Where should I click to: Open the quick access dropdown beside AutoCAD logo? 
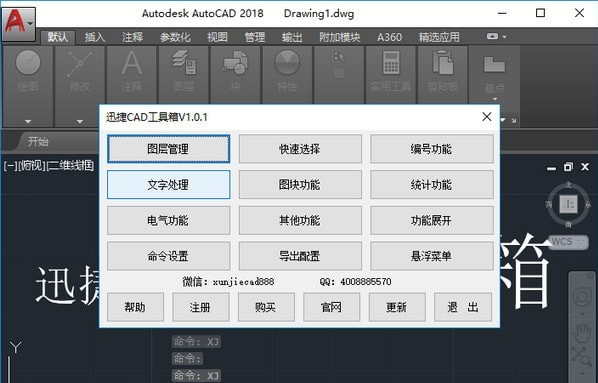click(30, 24)
